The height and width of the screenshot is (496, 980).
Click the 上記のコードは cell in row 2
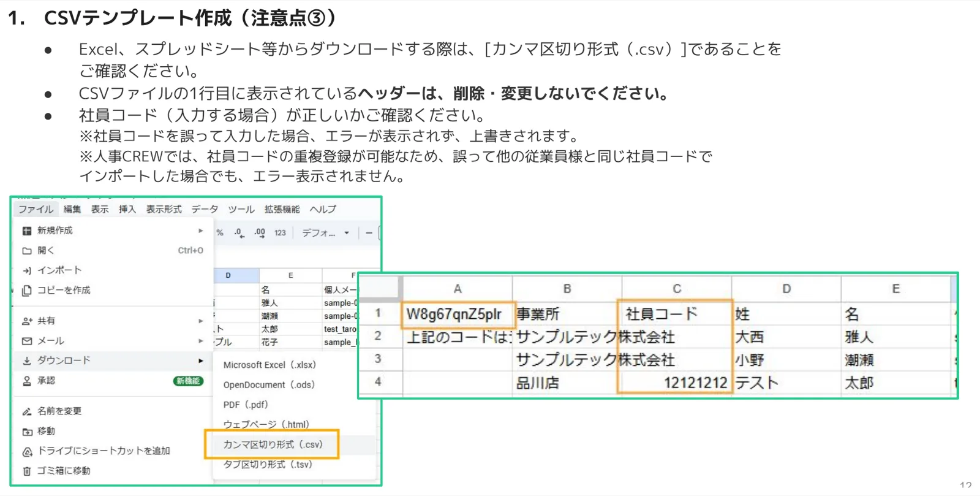458,337
